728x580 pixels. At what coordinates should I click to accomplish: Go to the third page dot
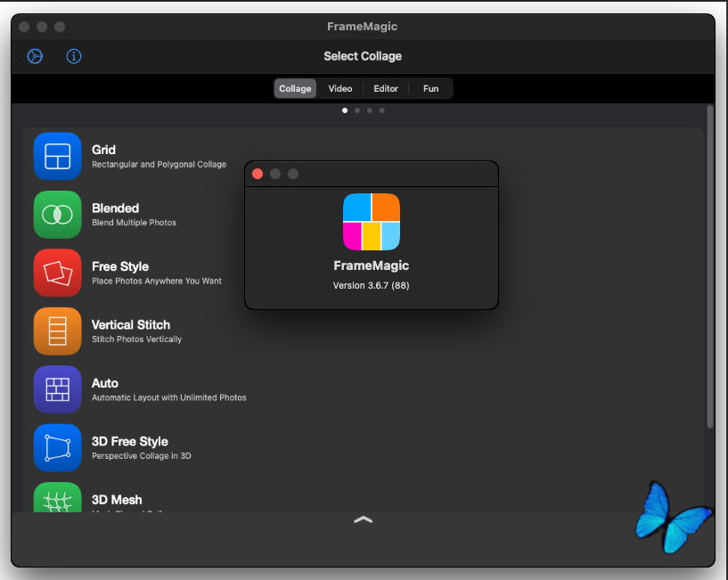click(x=370, y=110)
